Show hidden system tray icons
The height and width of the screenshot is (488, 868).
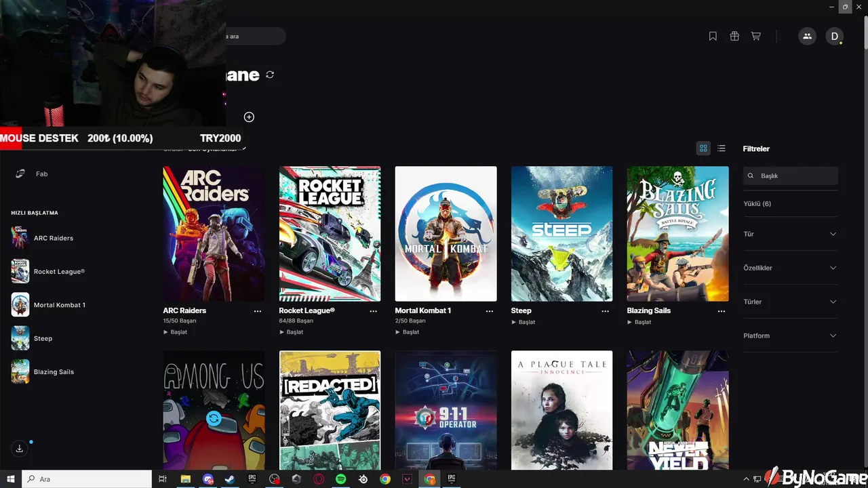tap(747, 479)
